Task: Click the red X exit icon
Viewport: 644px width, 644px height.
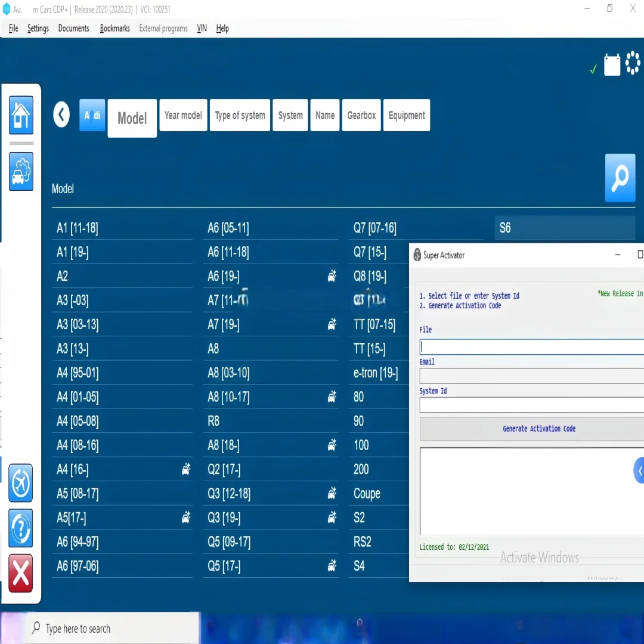Action: tap(21, 573)
